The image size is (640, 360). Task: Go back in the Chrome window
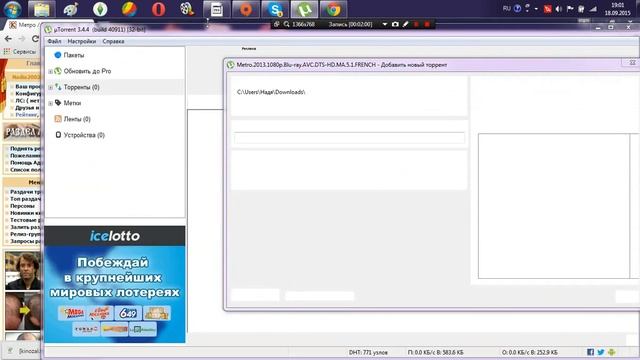click(x=8, y=38)
